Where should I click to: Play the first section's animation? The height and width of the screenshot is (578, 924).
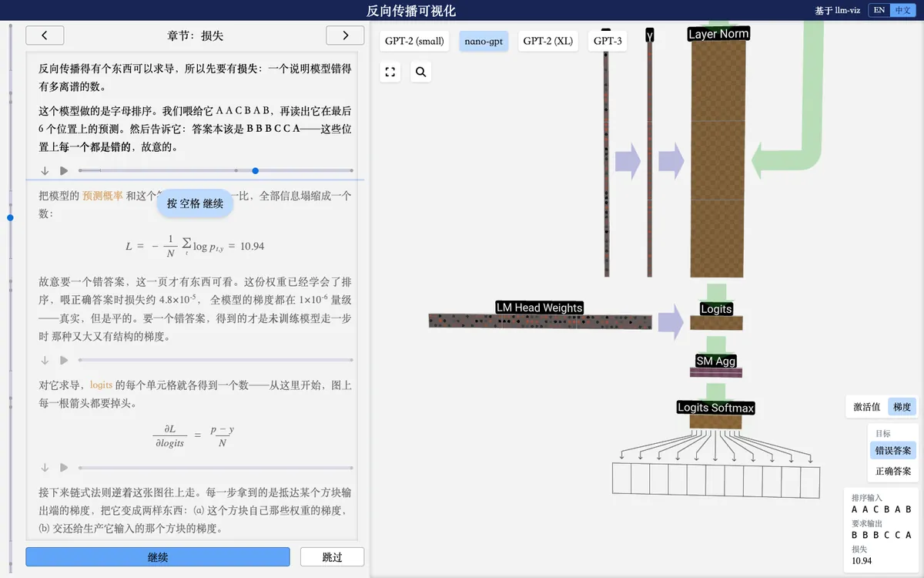tap(64, 170)
